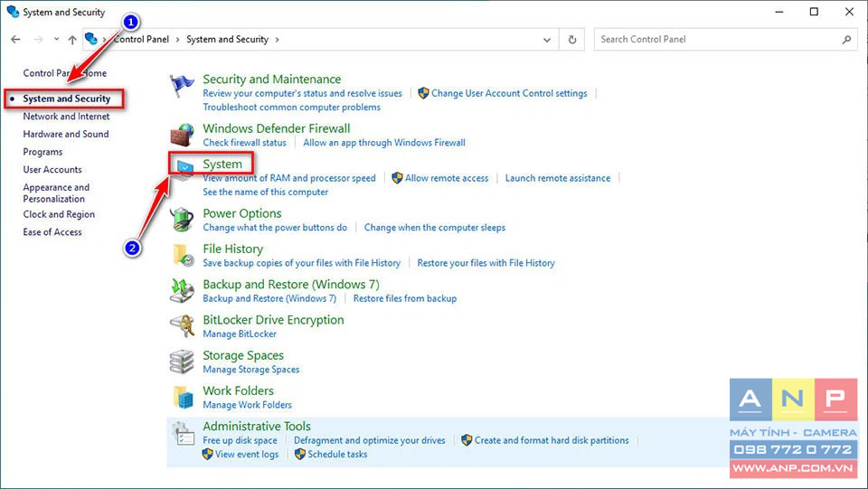Click Change User Account Control settings

[509, 93]
